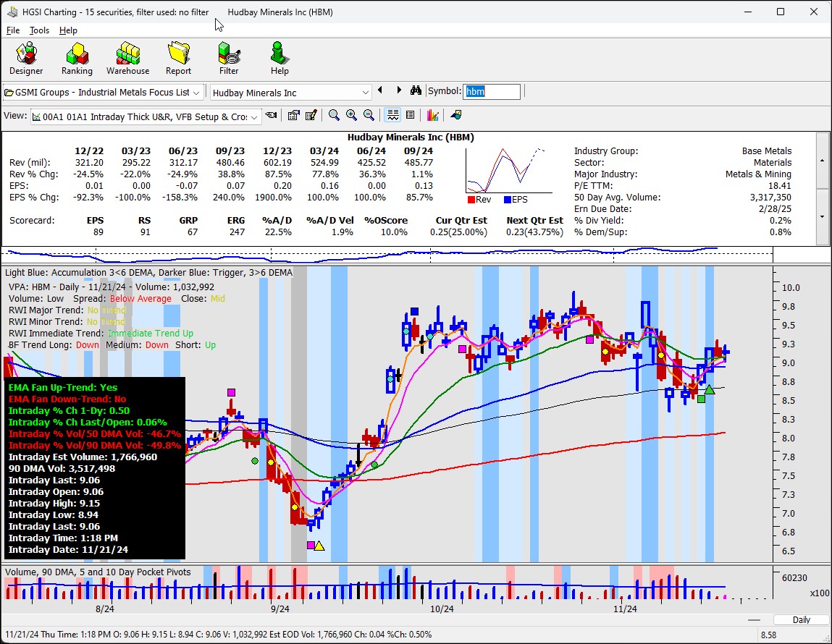The width and height of the screenshot is (832, 644).
Task: Click 'Intraday Time: 1:18 PM' text
Action: pyautogui.click(x=63, y=538)
